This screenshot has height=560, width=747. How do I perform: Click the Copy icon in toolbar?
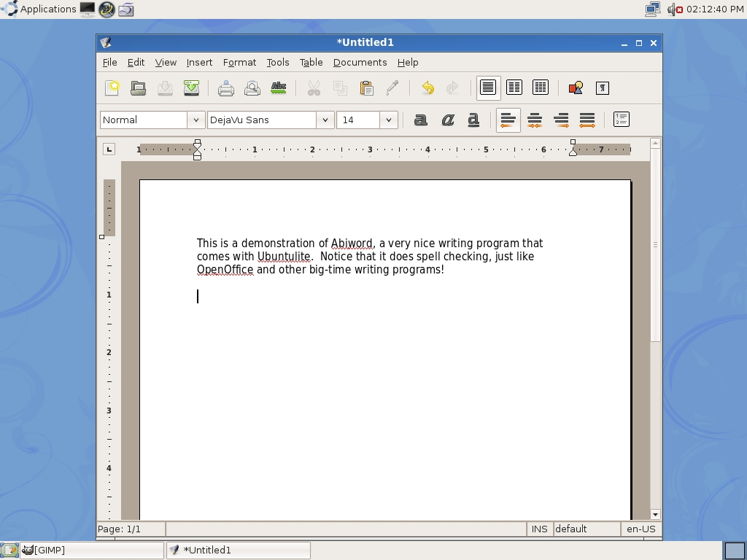[x=340, y=88]
